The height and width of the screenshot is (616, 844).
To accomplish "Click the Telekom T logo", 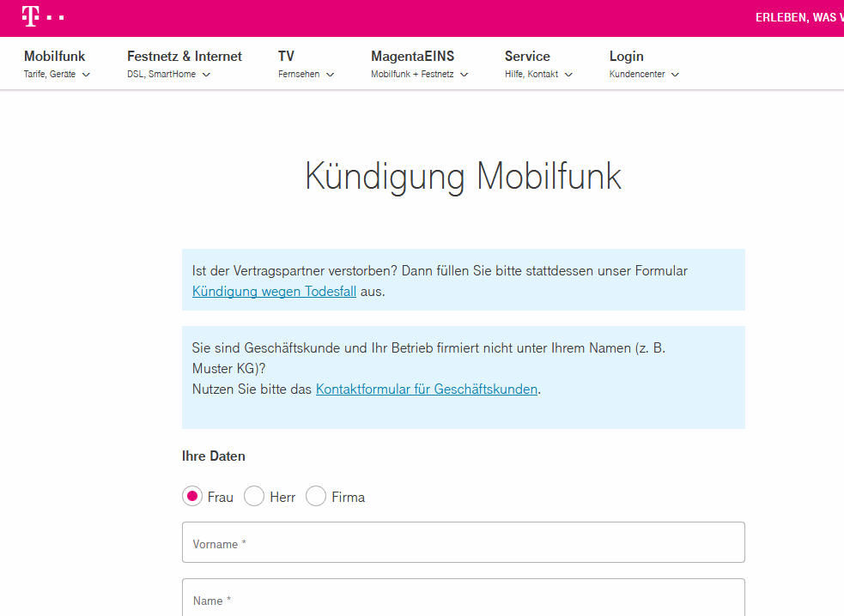I will tap(43, 16).
